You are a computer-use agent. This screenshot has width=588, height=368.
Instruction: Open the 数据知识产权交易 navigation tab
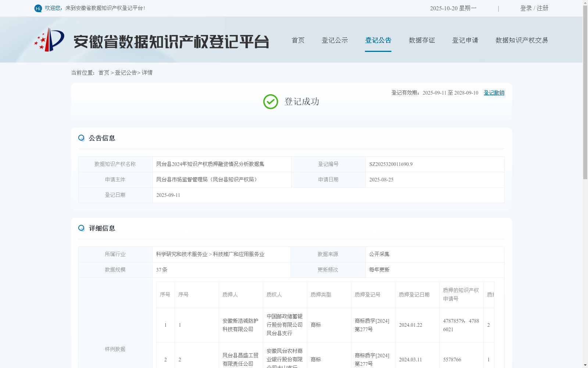tap(522, 40)
